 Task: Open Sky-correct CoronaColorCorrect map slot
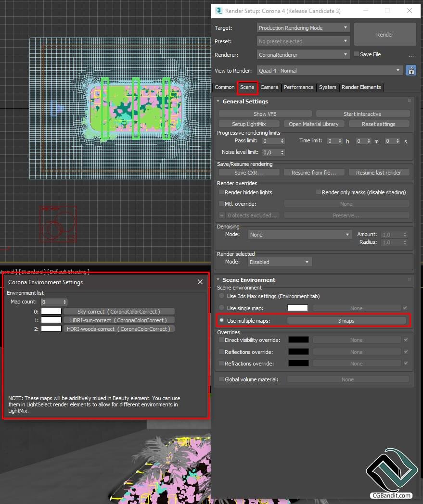pyautogui.click(x=119, y=312)
